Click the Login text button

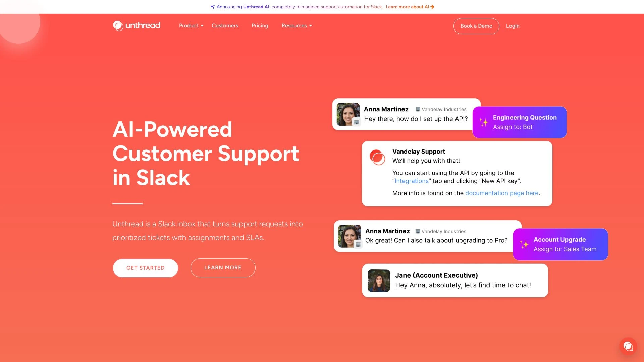[x=513, y=25]
